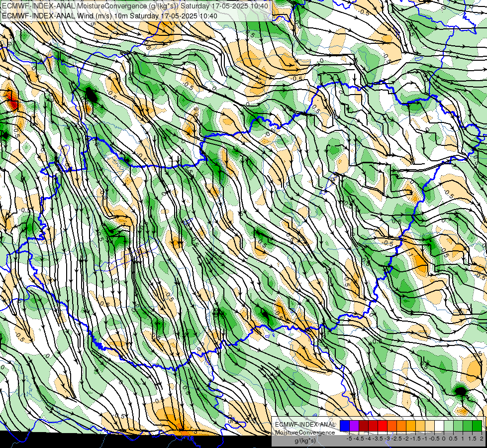Click the 2 tick label ending the legend scale
Viewport: 487px width, 448px height.
[x=482, y=439]
